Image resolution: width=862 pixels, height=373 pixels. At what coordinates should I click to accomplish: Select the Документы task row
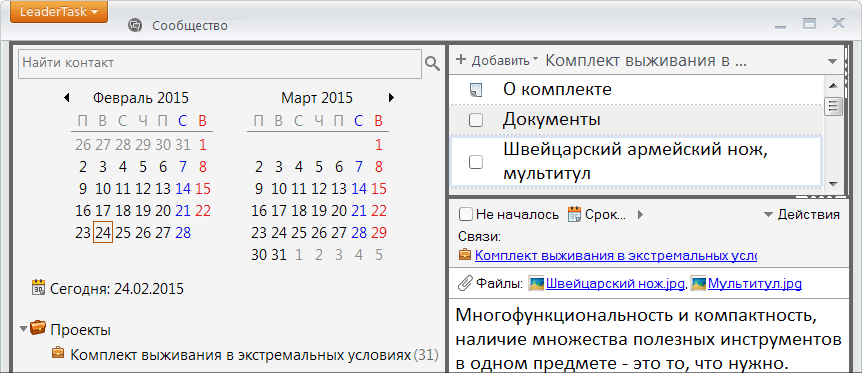(x=637, y=120)
